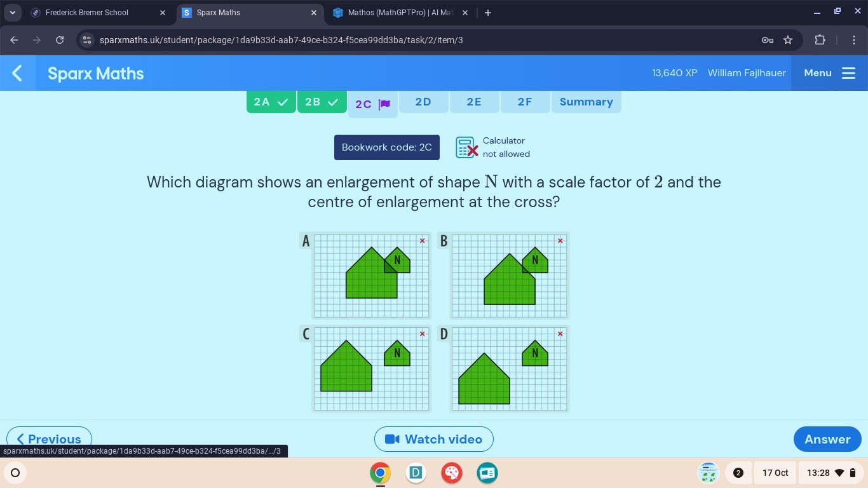Go to completed task 2B
Screen dimensions: 868x488
click(322, 102)
